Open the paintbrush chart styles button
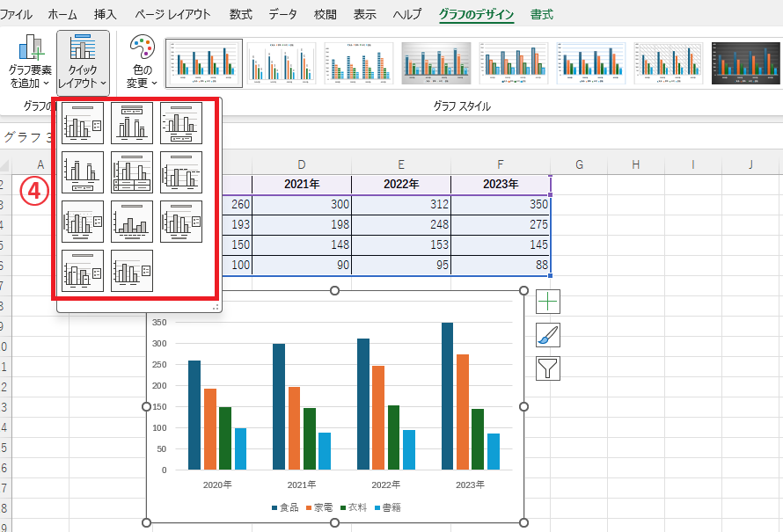This screenshot has width=783, height=532. tap(548, 335)
